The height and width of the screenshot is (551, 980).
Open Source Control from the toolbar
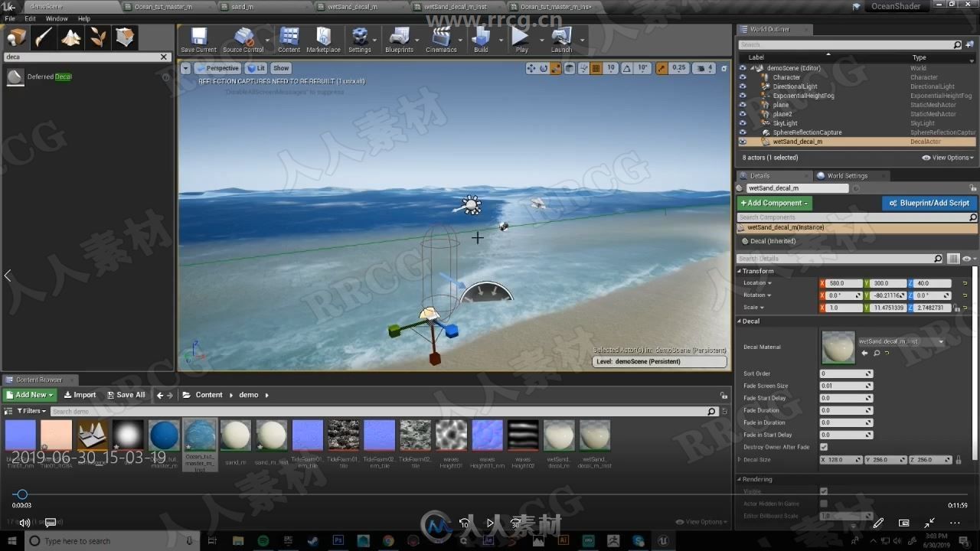pos(243,40)
